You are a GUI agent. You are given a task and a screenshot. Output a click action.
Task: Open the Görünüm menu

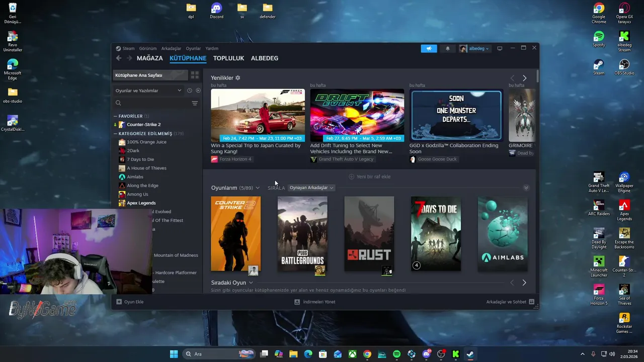point(148,48)
